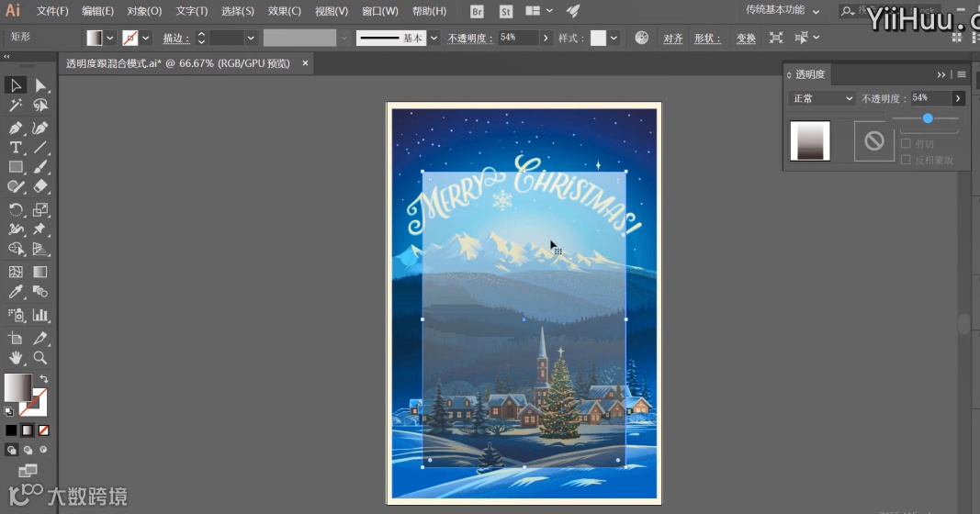Select the Symbol Sprayer tool
Image resolution: width=980 pixels, height=514 pixels.
[x=16, y=315]
